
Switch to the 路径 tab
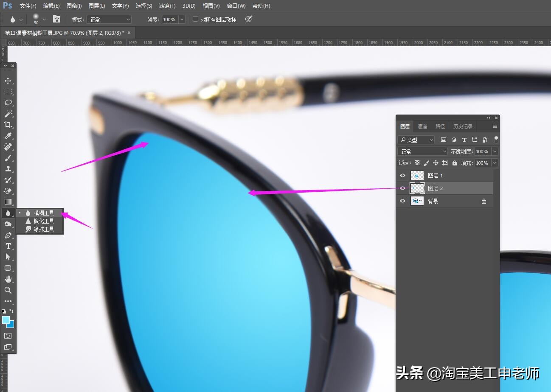(x=440, y=126)
